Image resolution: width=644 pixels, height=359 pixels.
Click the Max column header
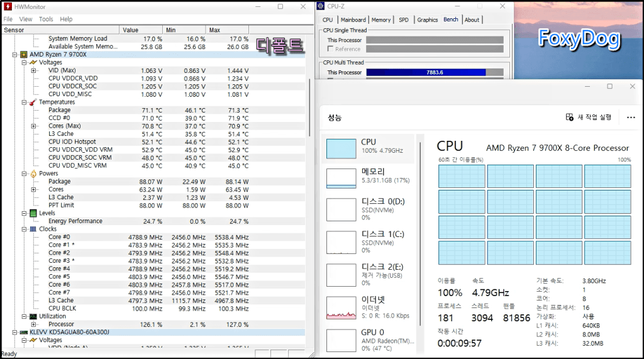pyautogui.click(x=227, y=30)
